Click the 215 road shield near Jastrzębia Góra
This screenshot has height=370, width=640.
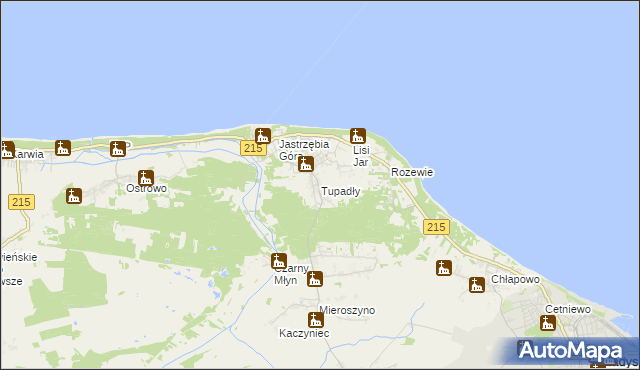click(x=253, y=148)
